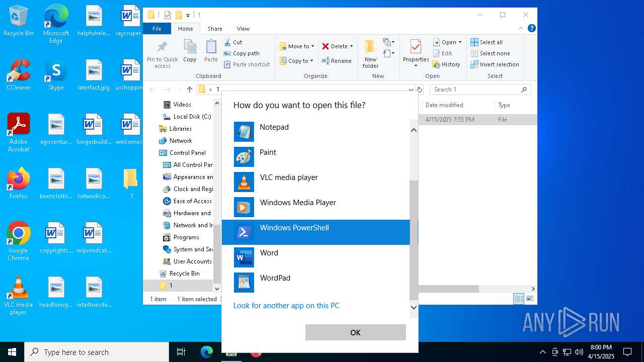Click Select none in ribbon
Viewport: 644px width, 362px height.
click(490, 53)
